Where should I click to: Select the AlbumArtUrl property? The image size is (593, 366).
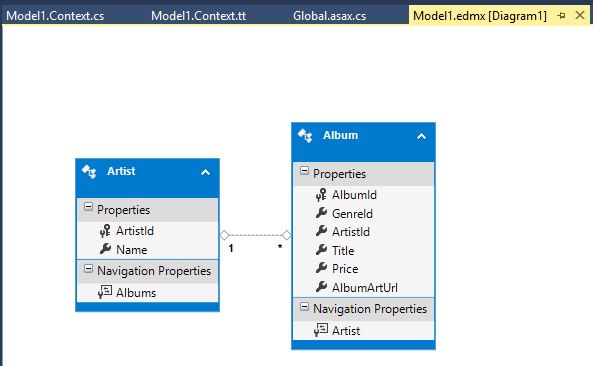[x=363, y=287]
